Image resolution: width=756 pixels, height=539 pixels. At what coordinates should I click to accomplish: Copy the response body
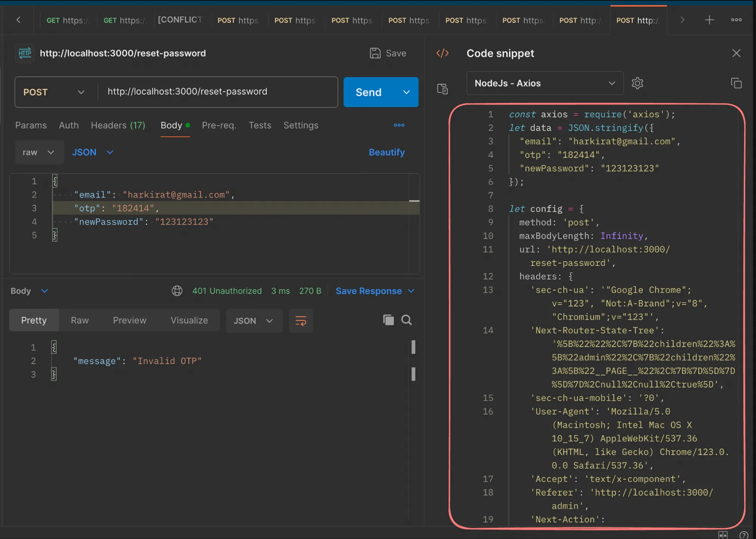pos(388,320)
